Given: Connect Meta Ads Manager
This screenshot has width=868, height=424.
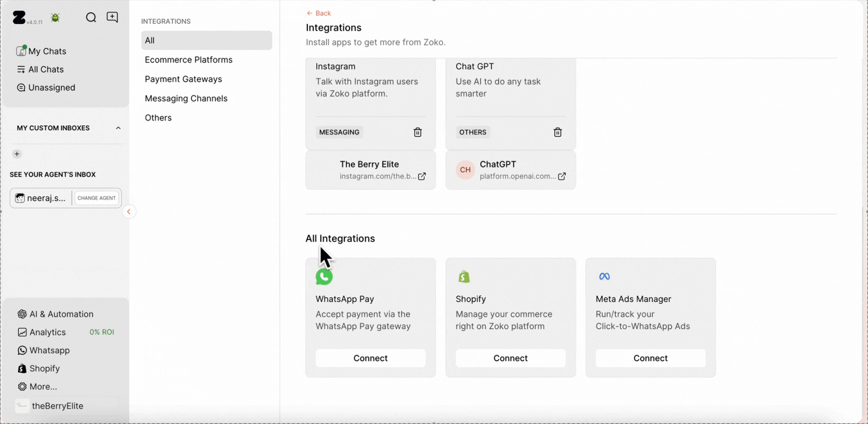Looking at the screenshot, I should pos(650,358).
